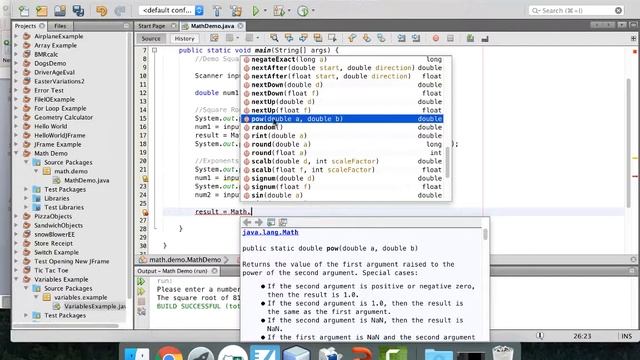The image size is (640, 360).
Task: Open the Run Project dropdown arrow
Action: click(x=265, y=11)
